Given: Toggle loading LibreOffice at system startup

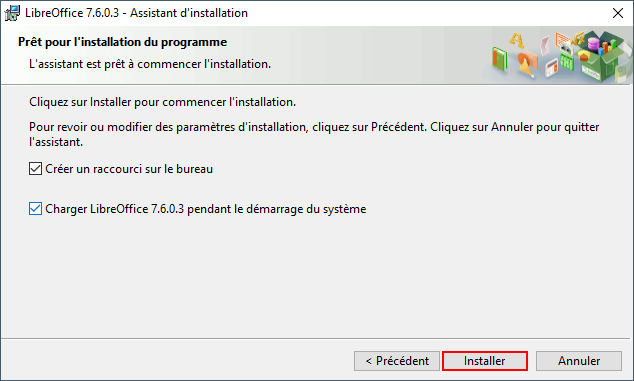Looking at the screenshot, I should pyautogui.click(x=35, y=209).
